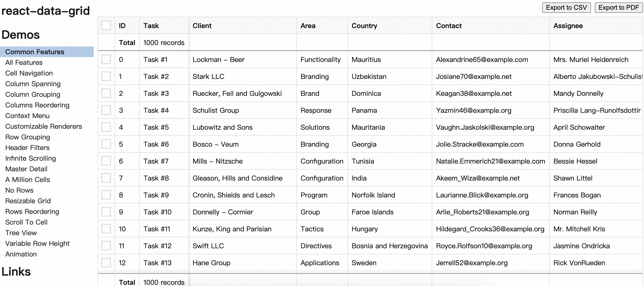Click the Export to CSV button
Viewport: 644px width, 286px height.
pyautogui.click(x=566, y=8)
